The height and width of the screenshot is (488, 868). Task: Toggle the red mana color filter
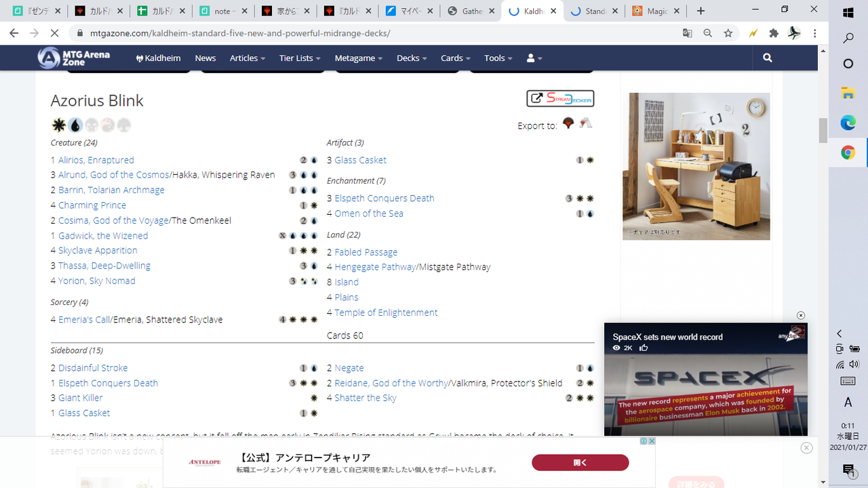click(x=108, y=125)
